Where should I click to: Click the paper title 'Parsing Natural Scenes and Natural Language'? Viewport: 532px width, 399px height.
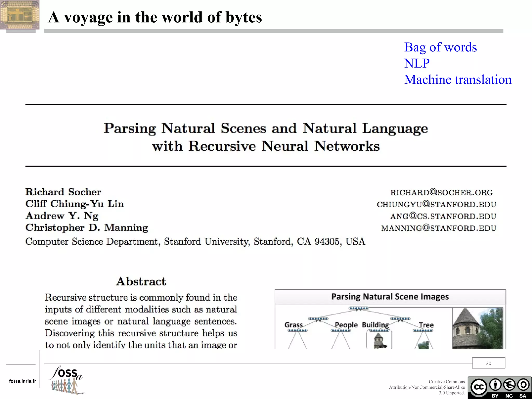(x=266, y=128)
